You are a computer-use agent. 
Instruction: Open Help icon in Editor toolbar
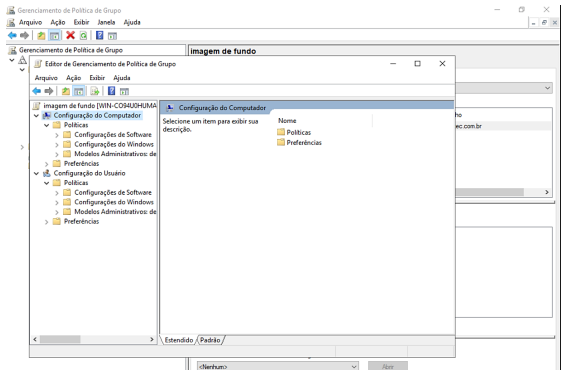pyautogui.click(x=111, y=91)
